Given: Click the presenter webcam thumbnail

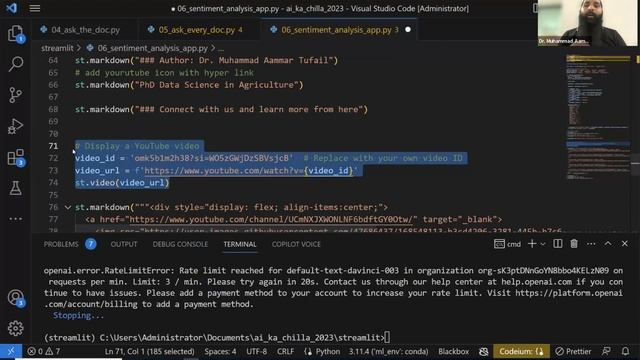Looking at the screenshot, I should tap(587, 22).
